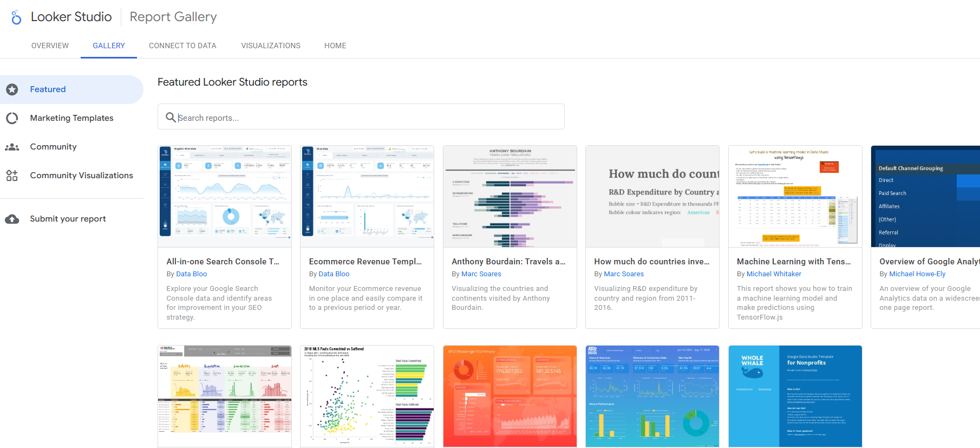980x448 pixels.
Task: Open the blue dashboard report thumbnail
Action: click(x=652, y=397)
